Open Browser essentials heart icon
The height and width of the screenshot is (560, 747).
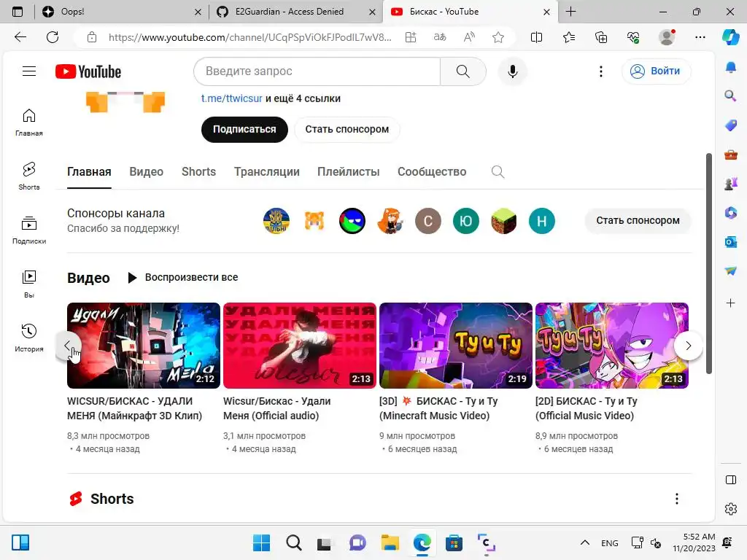point(634,37)
